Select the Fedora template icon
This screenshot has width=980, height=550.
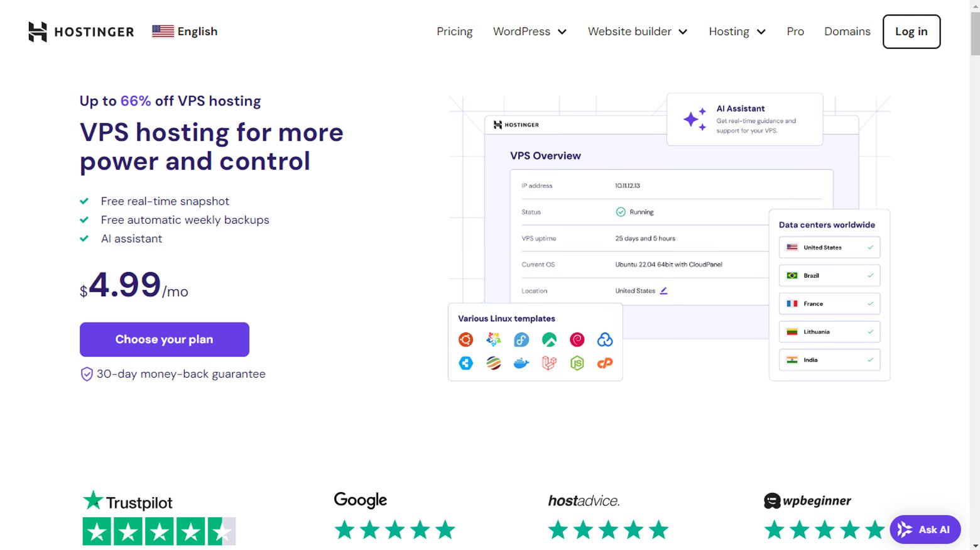pyautogui.click(x=521, y=340)
